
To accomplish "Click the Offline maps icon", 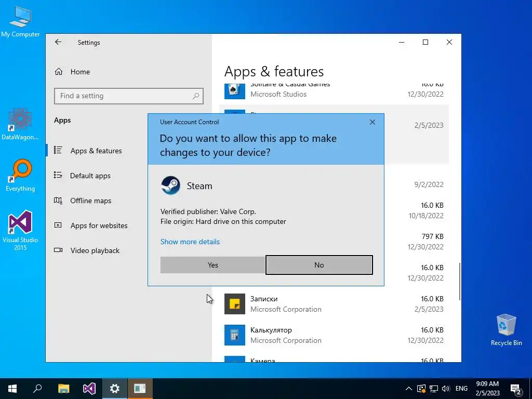I will click(x=58, y=200).
